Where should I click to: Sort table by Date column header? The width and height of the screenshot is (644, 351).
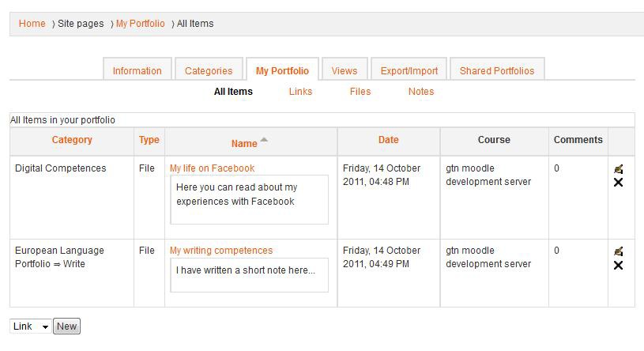388,140
